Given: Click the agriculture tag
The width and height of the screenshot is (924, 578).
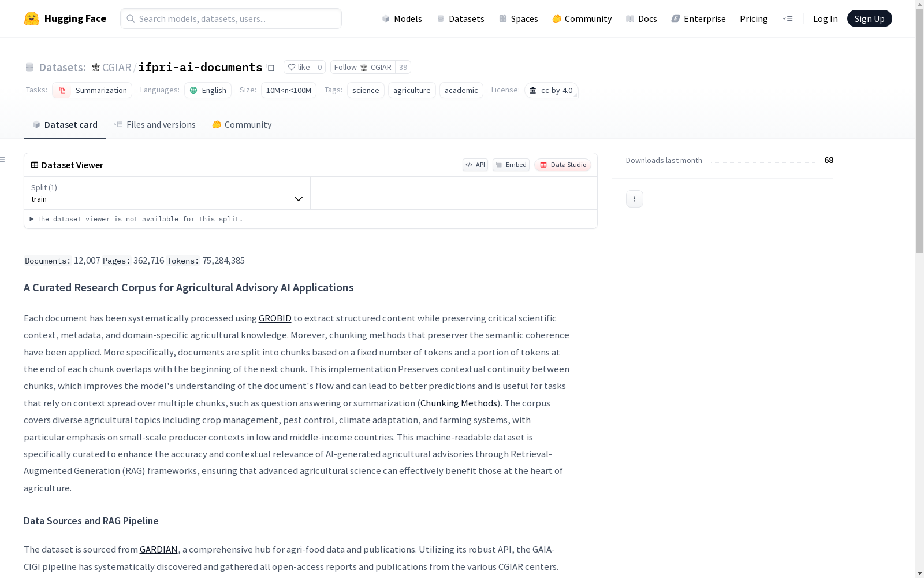Looking at the screenshot, I should pos(412,90).
